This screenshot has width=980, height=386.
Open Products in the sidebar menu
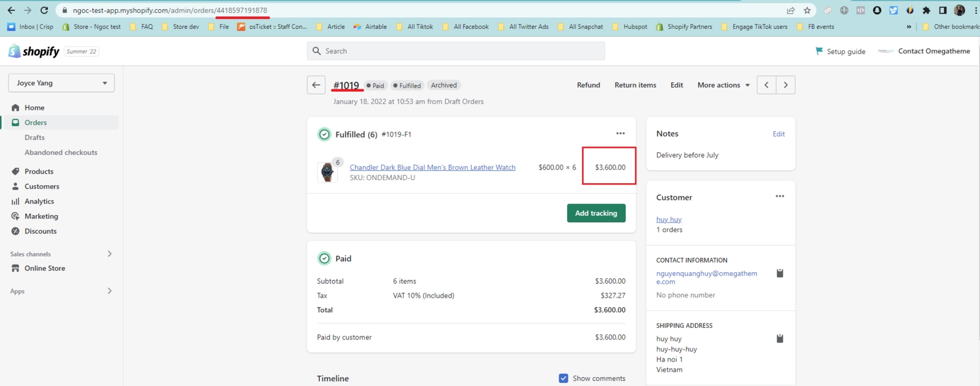(x=39, y=172)
